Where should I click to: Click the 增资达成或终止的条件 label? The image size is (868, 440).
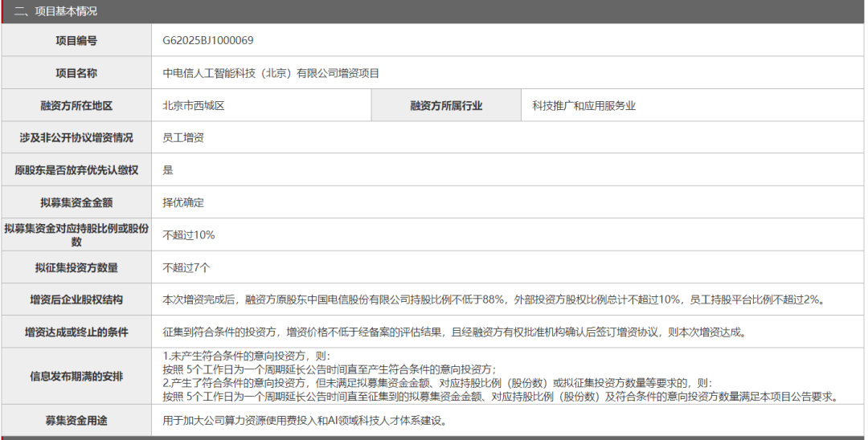click(x=76, y=332)
